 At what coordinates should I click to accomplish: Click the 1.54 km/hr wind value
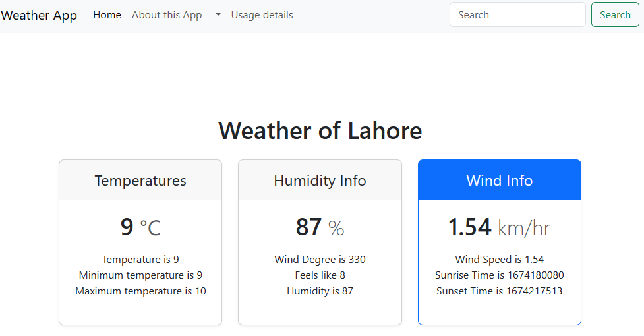[x=499, y=227]
